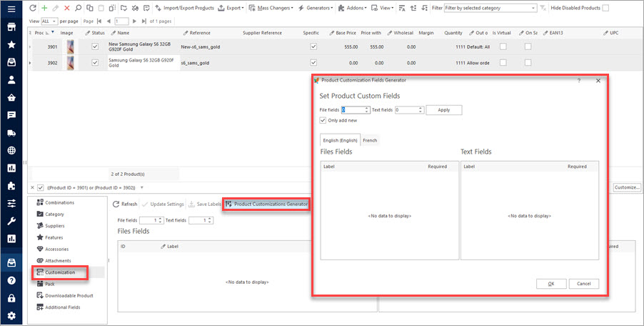This screenshot has height=326, width=644.
Task: Enable Hide Disabled Products checkbox
Action: click(x=605, y=8)
